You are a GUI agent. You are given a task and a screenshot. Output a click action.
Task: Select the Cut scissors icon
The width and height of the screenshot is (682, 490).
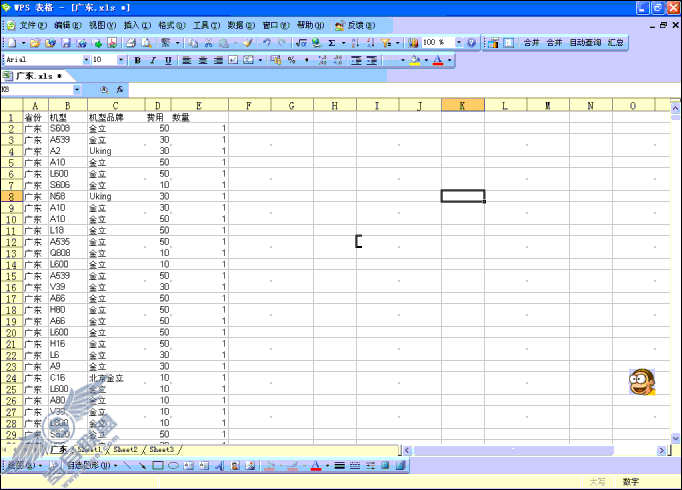(x=209, y=43)
